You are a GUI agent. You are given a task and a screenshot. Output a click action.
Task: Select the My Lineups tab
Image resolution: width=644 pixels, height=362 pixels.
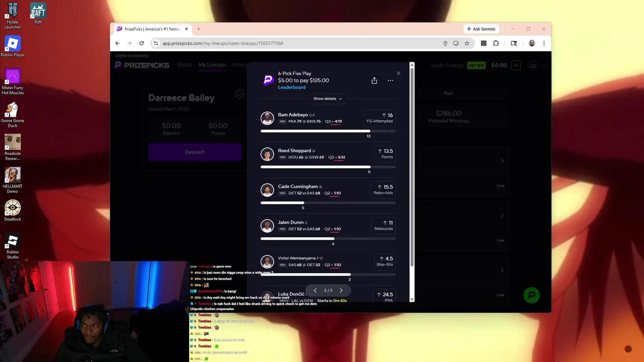pyautogui.click(x=212, y=65)
